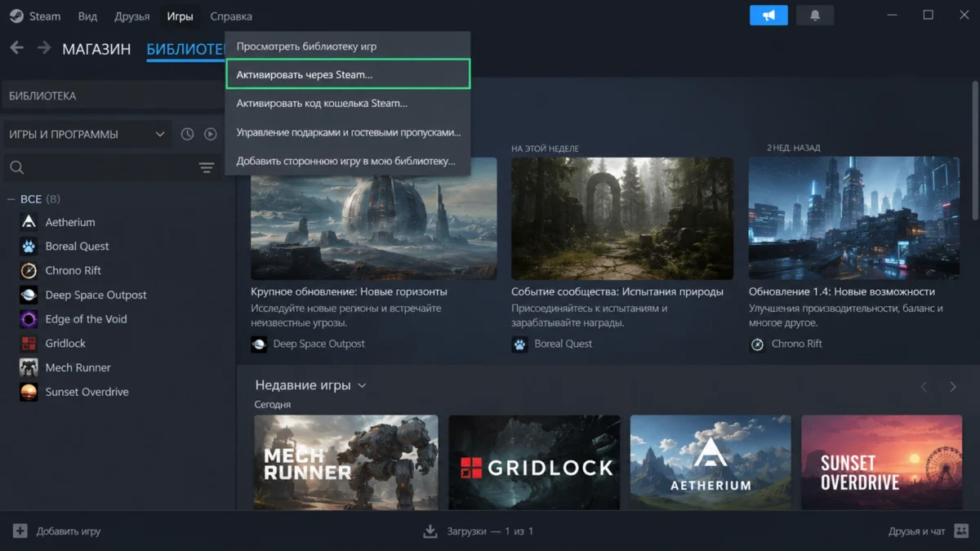The image size is (980, 551).
Task: Click the Edge of the Void icon
Action: click(x=29, y=319)
